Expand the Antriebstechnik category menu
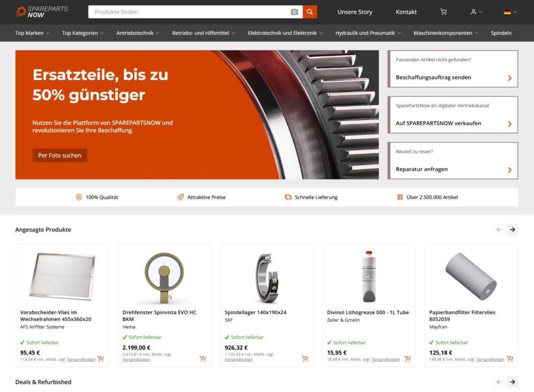534x392 pixels. [138, 33]
